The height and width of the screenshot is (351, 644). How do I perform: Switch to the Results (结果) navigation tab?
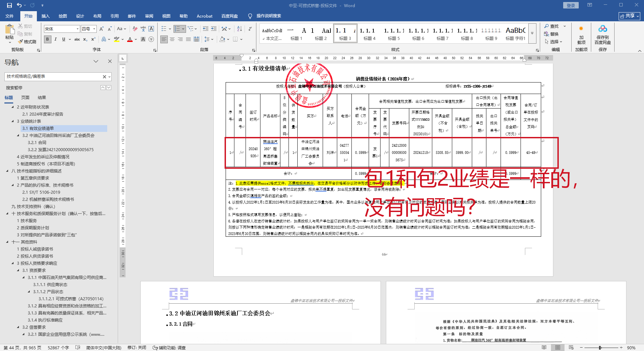click(42, 98)
